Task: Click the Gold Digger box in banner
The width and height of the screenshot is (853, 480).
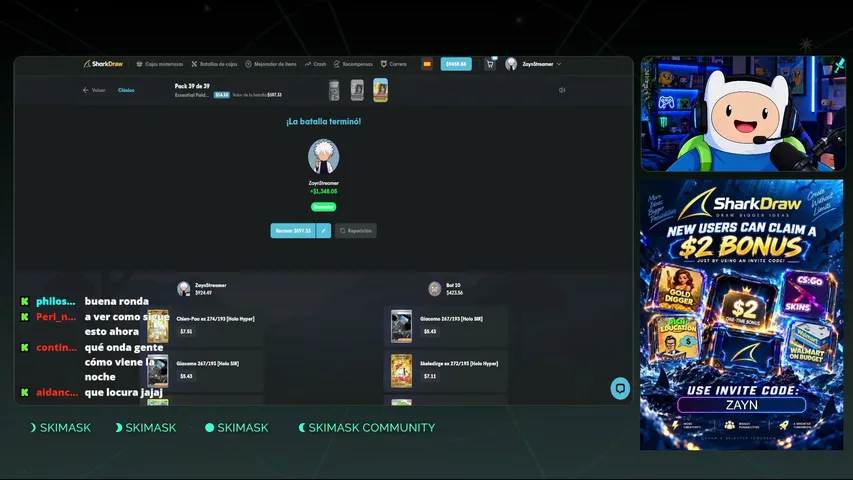Action: tap(677, 288)
